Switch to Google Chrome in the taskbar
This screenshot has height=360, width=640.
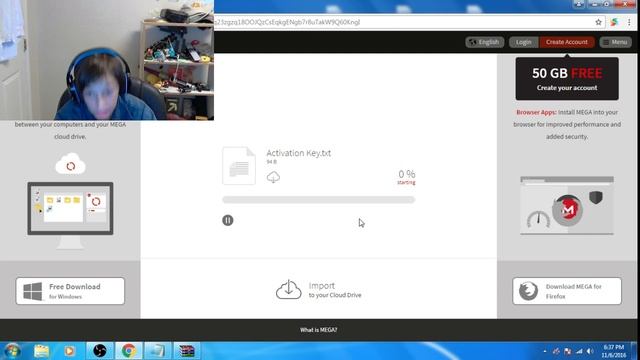129,351
